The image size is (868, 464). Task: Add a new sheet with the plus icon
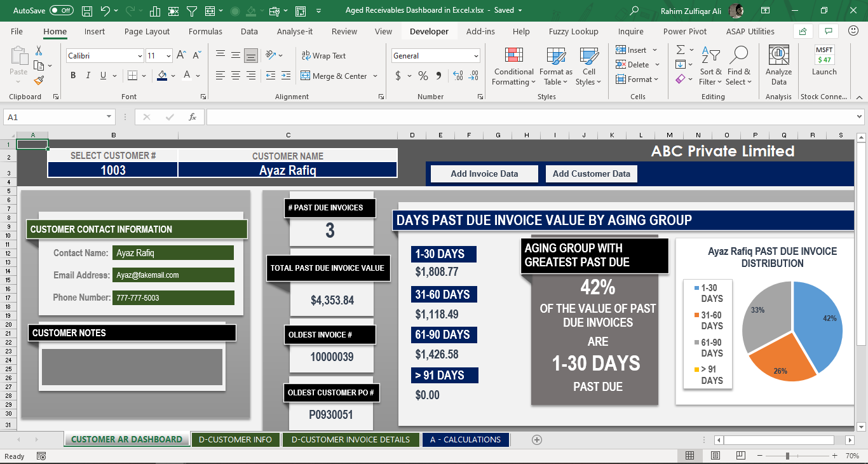(536, 439)
